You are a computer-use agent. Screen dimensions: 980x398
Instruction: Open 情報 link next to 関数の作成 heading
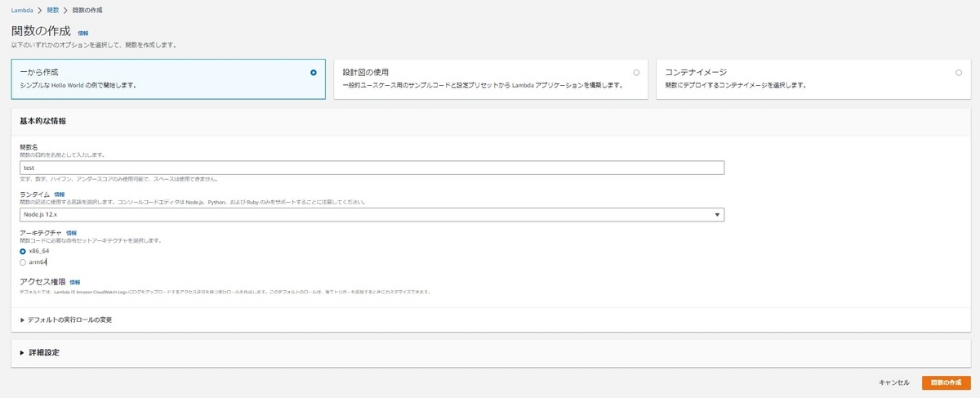pos(82,34)
